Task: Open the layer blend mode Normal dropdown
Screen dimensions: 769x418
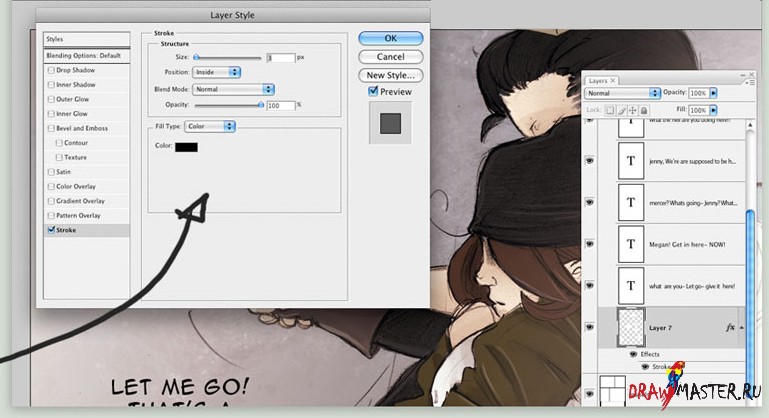Action: coord(622,93)
